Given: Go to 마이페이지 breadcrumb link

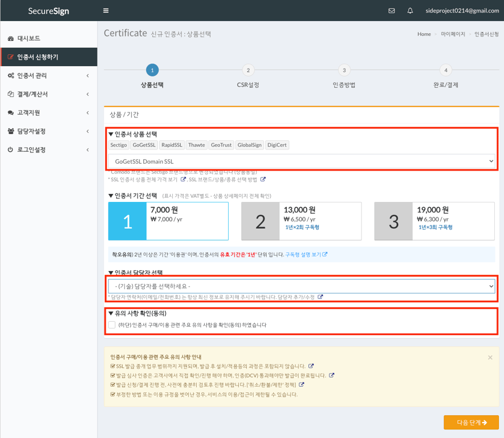Looking at the screenshot, I should [453, 34].
